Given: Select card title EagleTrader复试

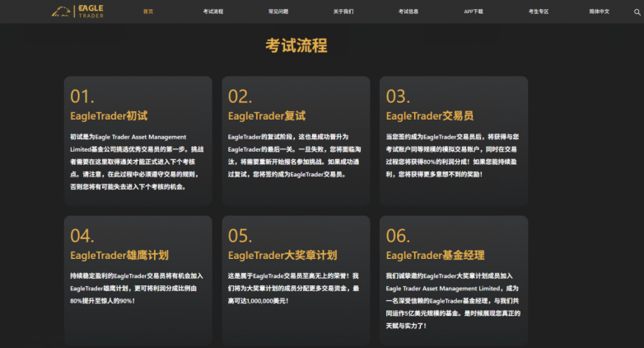Looking at the screenshot, I should 267,116.
